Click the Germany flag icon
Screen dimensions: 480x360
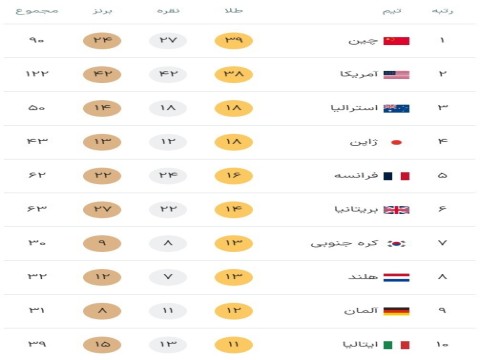[x=396, y=311]
